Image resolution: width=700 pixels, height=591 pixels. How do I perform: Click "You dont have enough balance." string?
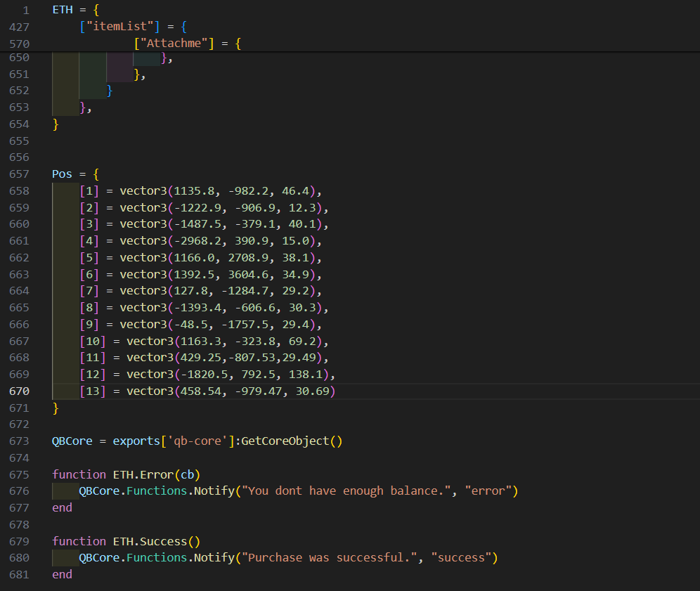pos(346,491)
